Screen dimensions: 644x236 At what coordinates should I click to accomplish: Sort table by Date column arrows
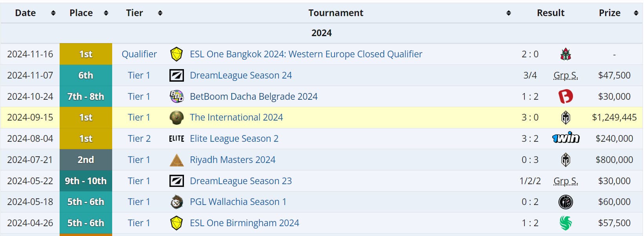(x=53, y=13)
